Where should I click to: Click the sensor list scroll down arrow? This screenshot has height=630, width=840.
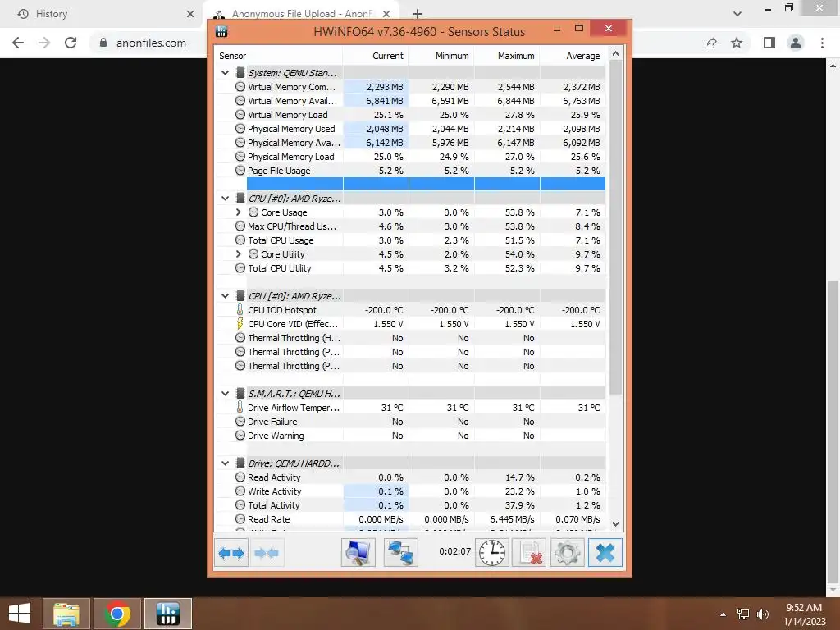pos(615,524)
